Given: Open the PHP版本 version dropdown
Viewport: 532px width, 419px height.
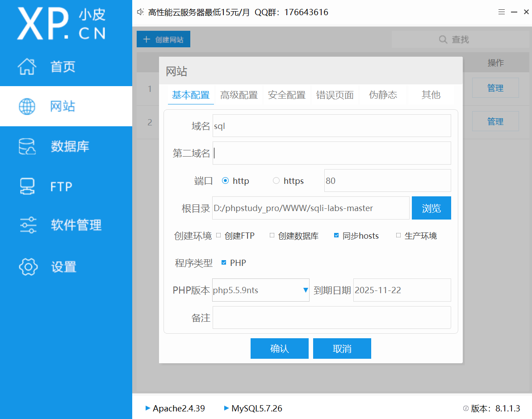Looking at the screenshot, I should click(x=304, y=290).
